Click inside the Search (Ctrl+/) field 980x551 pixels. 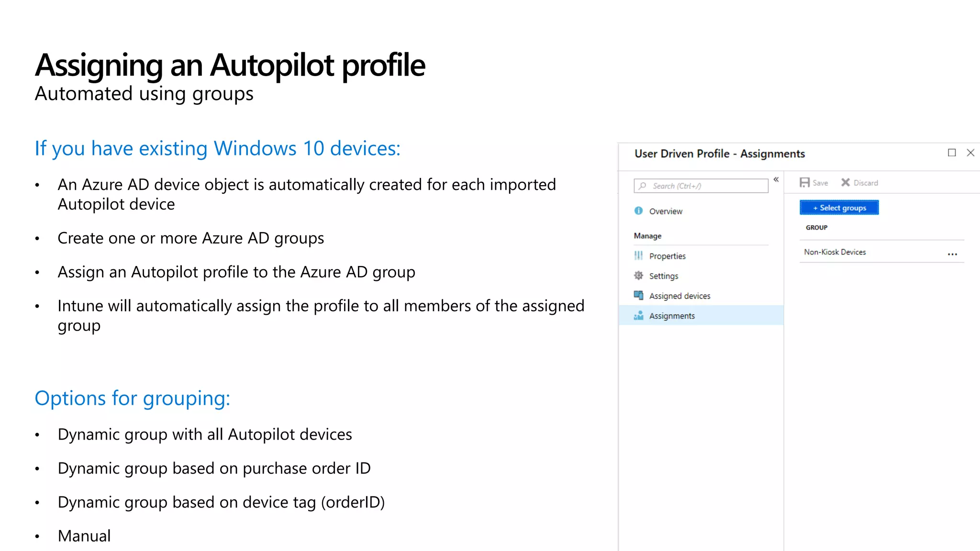pos(701,186)
